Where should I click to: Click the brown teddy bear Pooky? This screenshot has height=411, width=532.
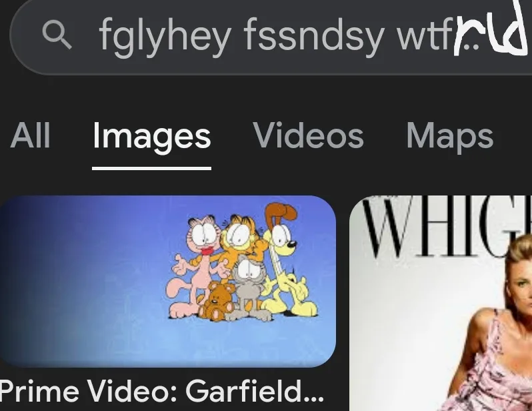point(217,301)
